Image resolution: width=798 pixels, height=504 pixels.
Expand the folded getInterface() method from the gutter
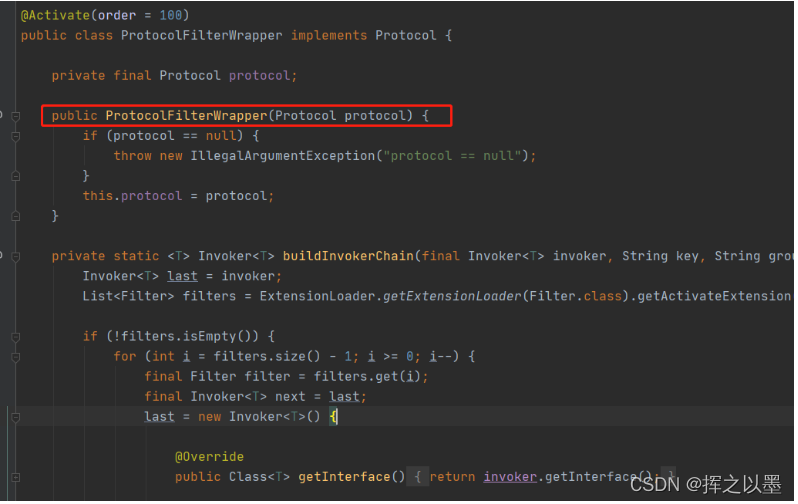[x=16, y=478]
